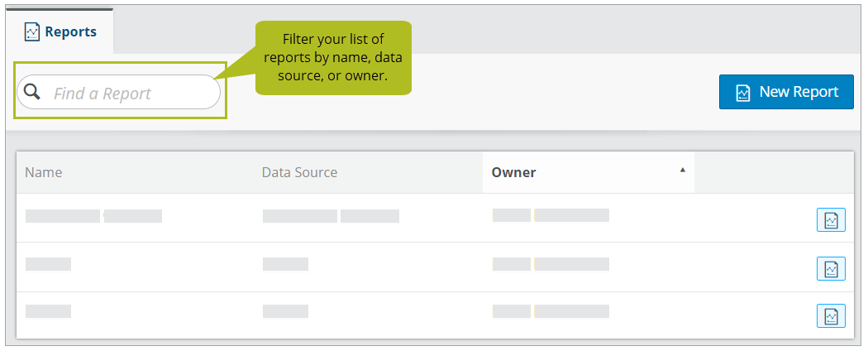Click the first row's data source cell

pos(331,216)
